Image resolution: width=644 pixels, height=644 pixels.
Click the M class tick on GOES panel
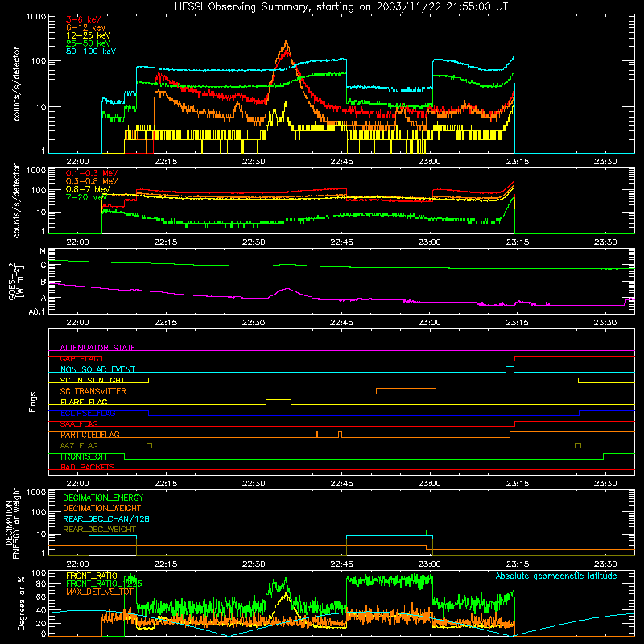pyautogui.click(x=43, y=251)
